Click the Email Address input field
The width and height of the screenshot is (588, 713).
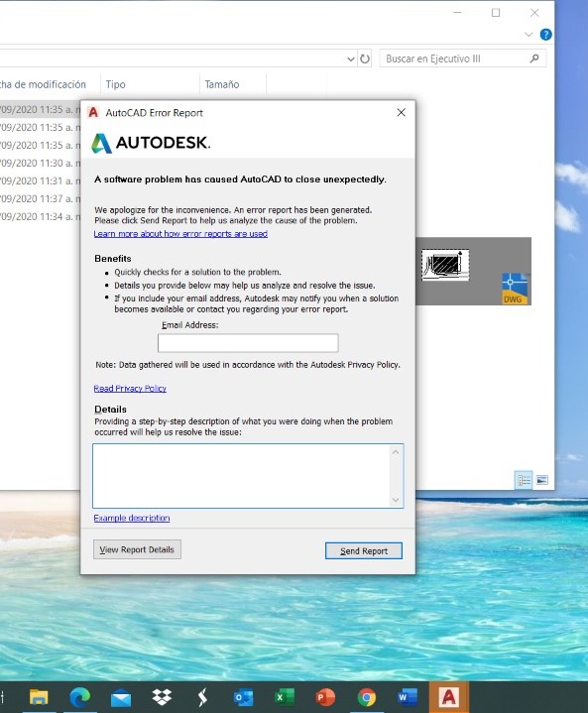click(x=248, y=343)
